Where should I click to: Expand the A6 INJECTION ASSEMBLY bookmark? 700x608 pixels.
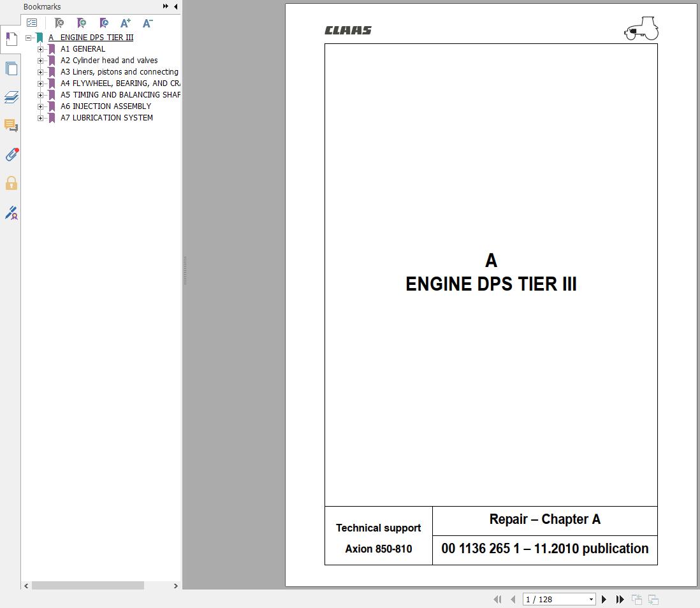point(40,106)
